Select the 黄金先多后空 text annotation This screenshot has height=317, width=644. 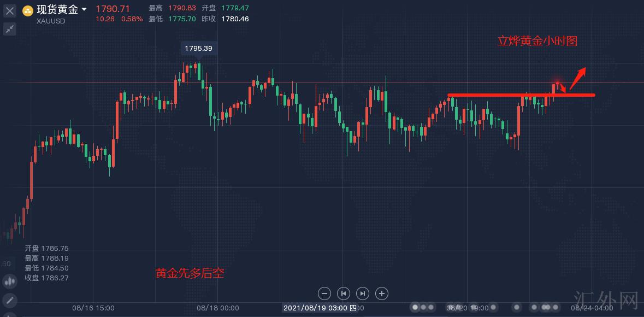(x=190, y=273)
